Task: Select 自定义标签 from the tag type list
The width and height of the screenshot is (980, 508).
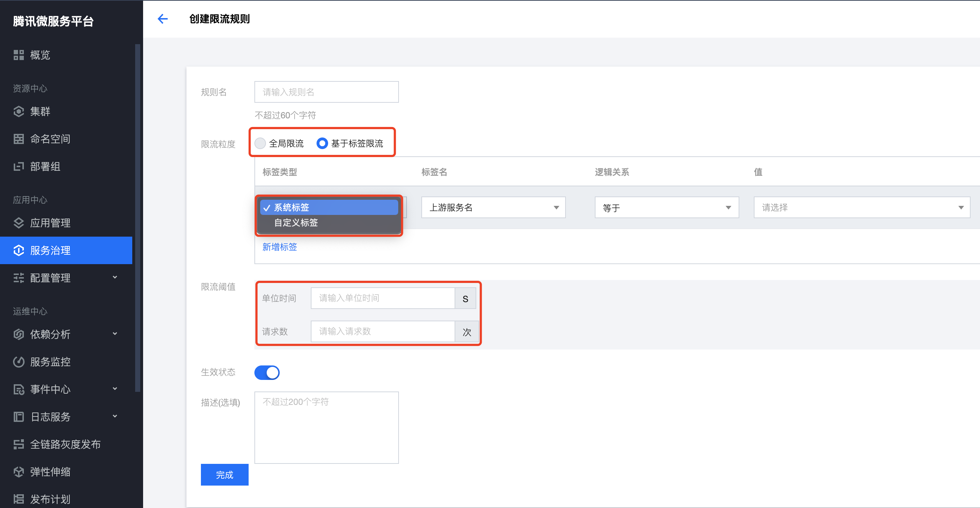Action: click(296, 223)
